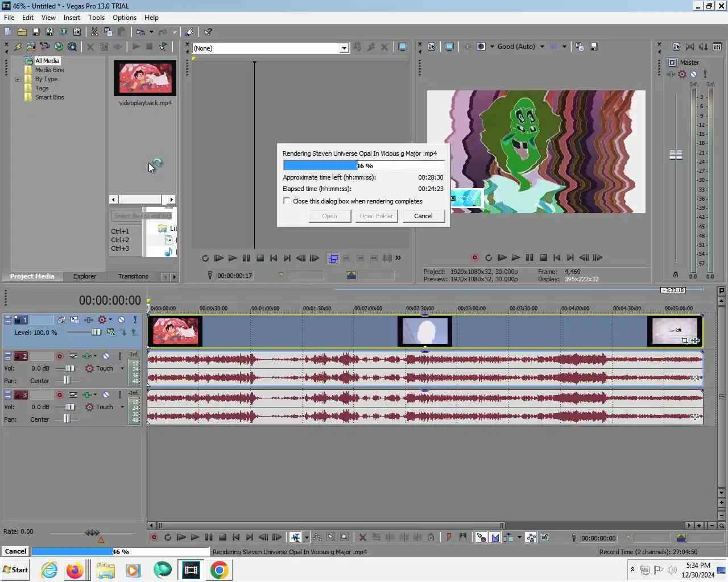The width and height of the screenshot is (728, 582).
Task: Click Cancel button in status bar
Action: 15,551
